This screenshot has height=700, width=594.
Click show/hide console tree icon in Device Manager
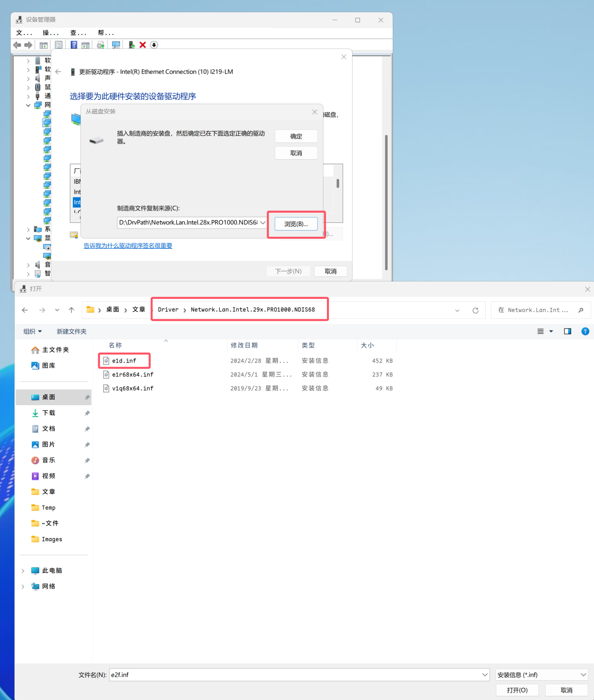[x=43, y=45]
